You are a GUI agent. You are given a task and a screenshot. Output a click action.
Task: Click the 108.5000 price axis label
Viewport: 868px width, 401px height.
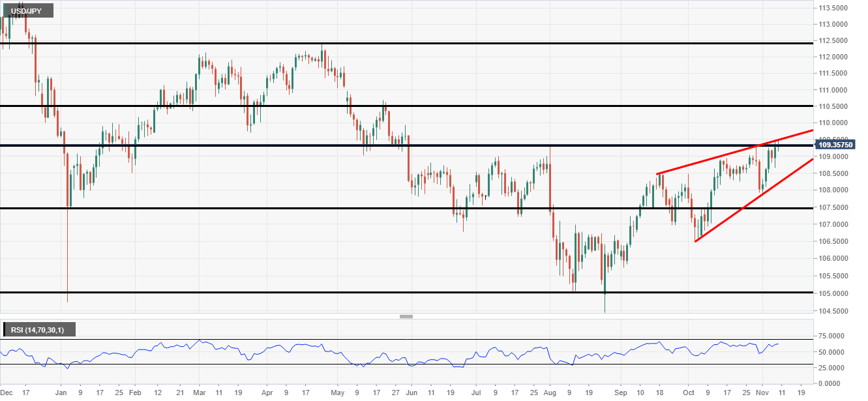pos(833,174)
